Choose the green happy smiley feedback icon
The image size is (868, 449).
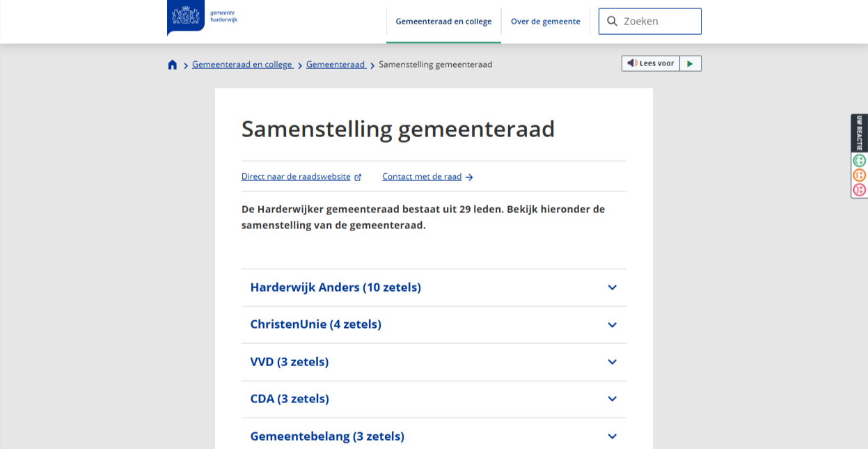[860, 160]
